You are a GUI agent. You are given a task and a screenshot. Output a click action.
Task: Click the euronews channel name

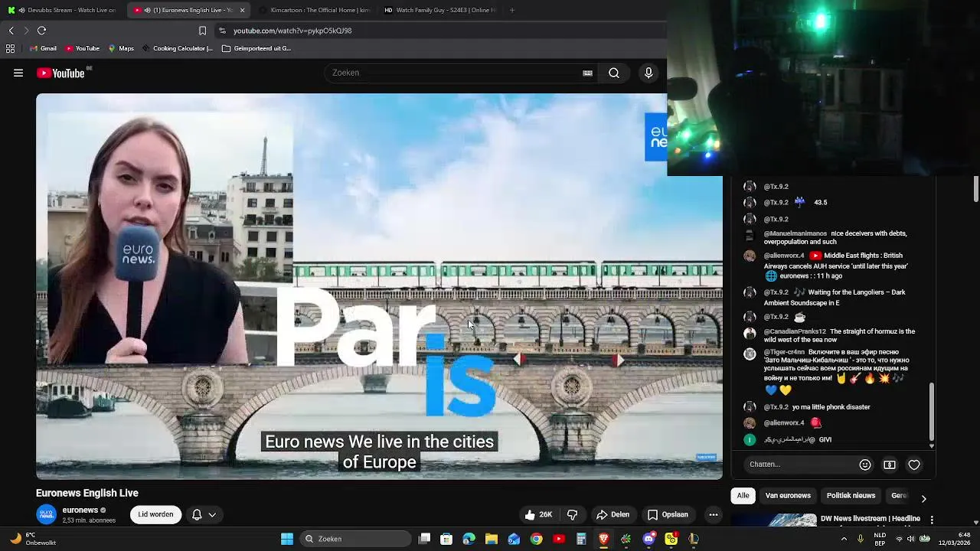80,510
